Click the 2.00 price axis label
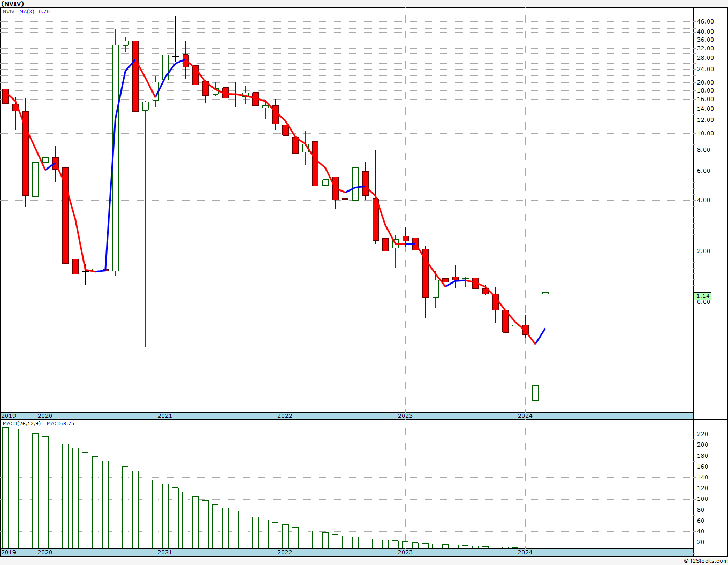Viewport: 728px width, 565px height. [704, 251]
